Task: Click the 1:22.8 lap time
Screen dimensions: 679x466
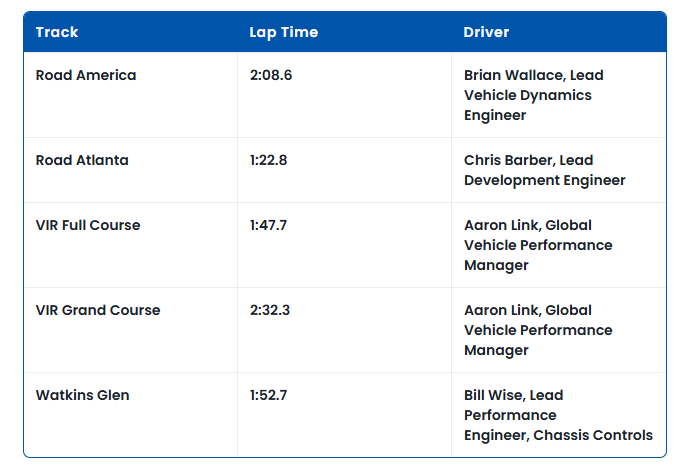Action: coord(269,160)
